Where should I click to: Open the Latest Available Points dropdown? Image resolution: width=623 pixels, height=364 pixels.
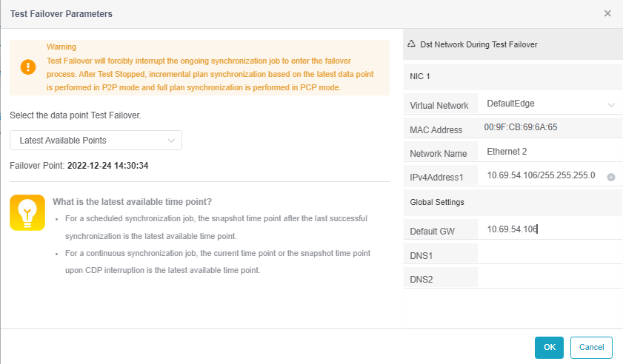point(96,140)
